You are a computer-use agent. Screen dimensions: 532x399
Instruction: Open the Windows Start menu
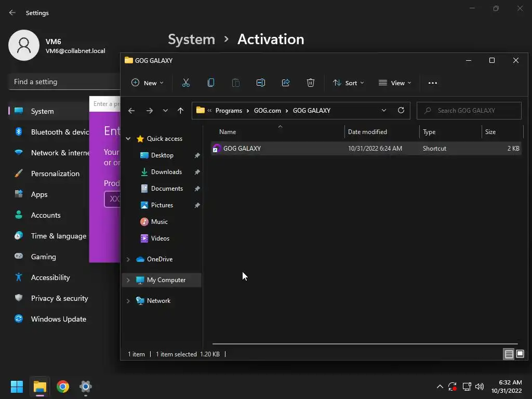click(x=17, y=387)
